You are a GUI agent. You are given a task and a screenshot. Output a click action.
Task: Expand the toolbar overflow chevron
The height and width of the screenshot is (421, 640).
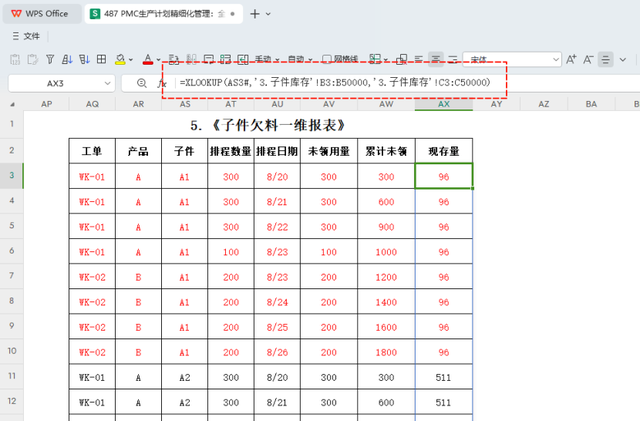click(x=623, y=60)
